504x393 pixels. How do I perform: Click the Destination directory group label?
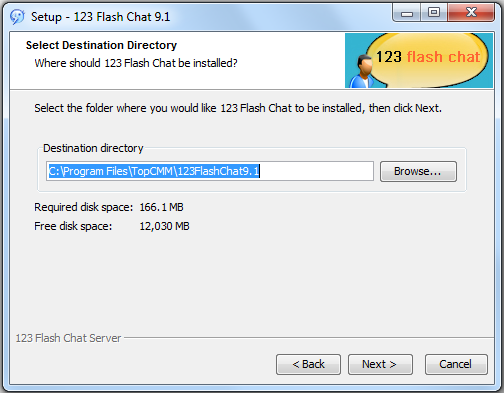tap(93, 148)
